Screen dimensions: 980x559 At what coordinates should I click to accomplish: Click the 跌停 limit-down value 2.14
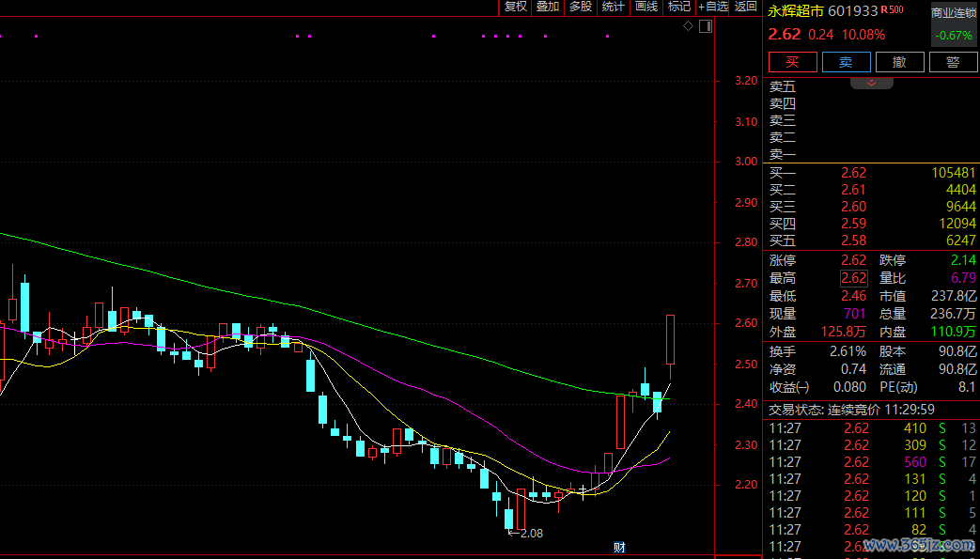[963, 260]
